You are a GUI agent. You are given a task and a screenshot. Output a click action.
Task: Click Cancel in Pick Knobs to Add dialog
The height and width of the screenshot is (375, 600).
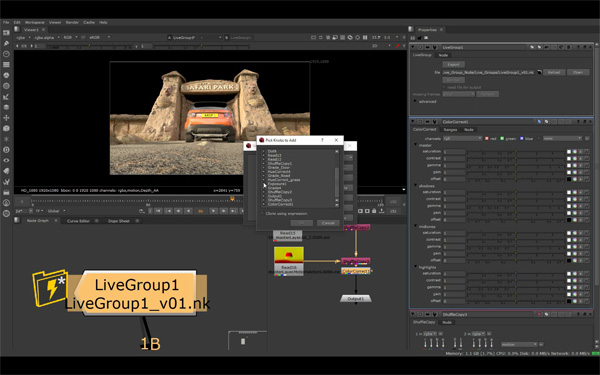coord(328,223)
